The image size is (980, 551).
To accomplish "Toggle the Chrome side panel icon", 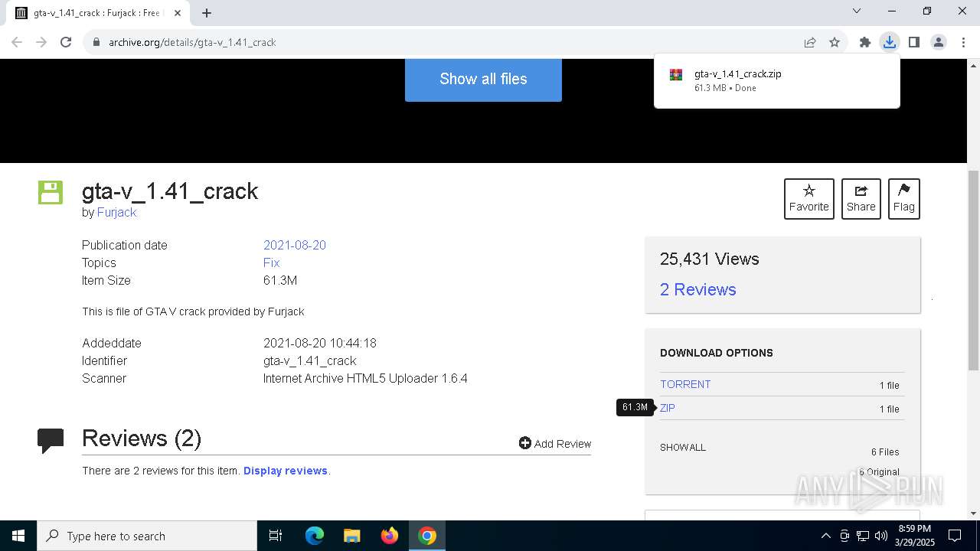I will (913, 42).
